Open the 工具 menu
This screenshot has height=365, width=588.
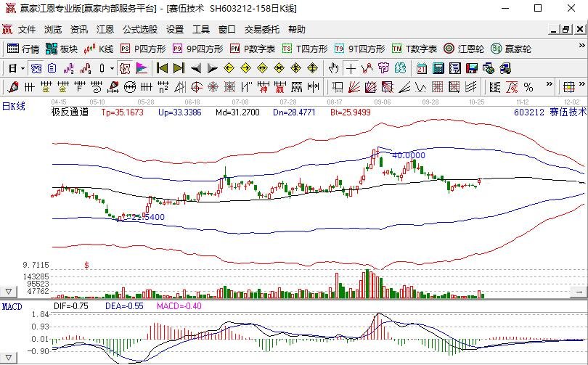pos(201,30)
